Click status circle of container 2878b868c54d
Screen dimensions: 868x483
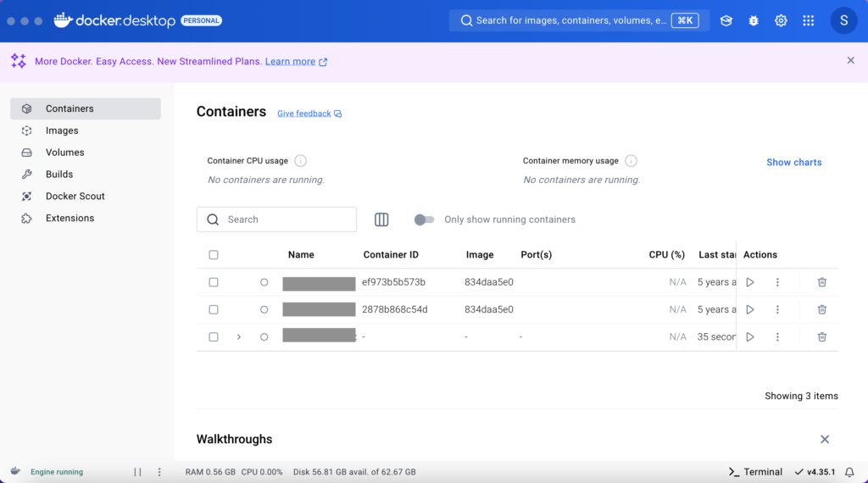264,309
